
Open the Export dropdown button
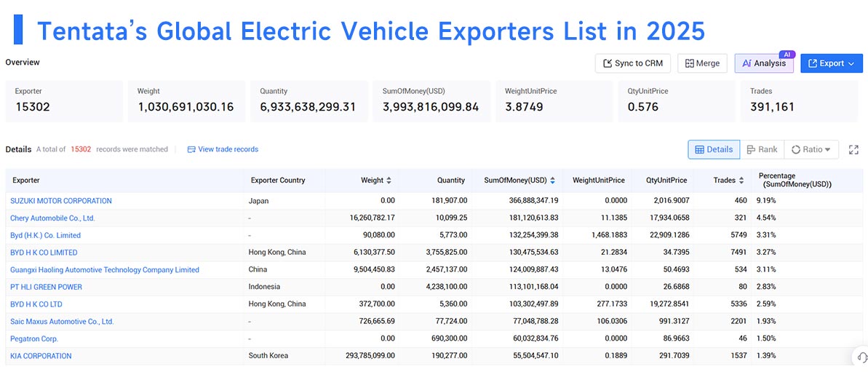(x=832, y=63)
